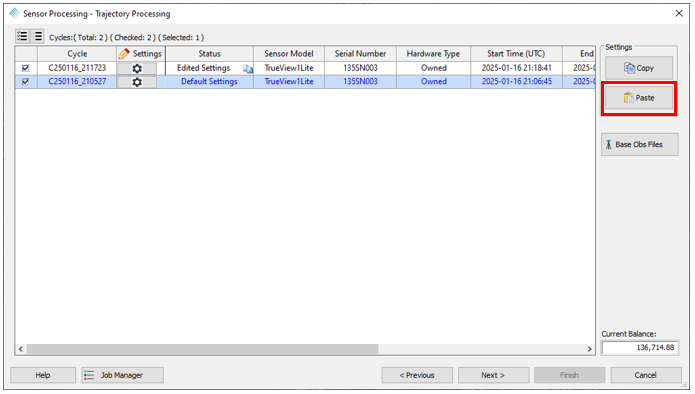
Task: Click the Start Time (UTC) column header
Action: (516, 54)
